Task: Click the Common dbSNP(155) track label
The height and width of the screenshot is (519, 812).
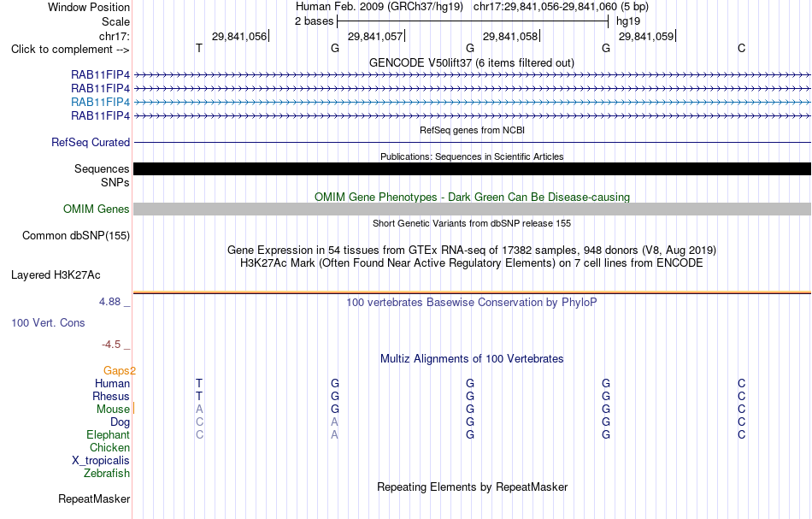Action: [x=76, y=236]
